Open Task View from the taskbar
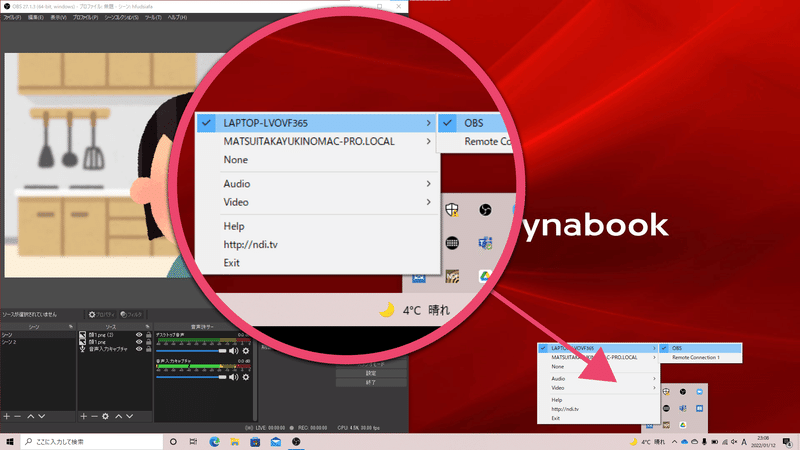800x450 pixels. (193, 442)
